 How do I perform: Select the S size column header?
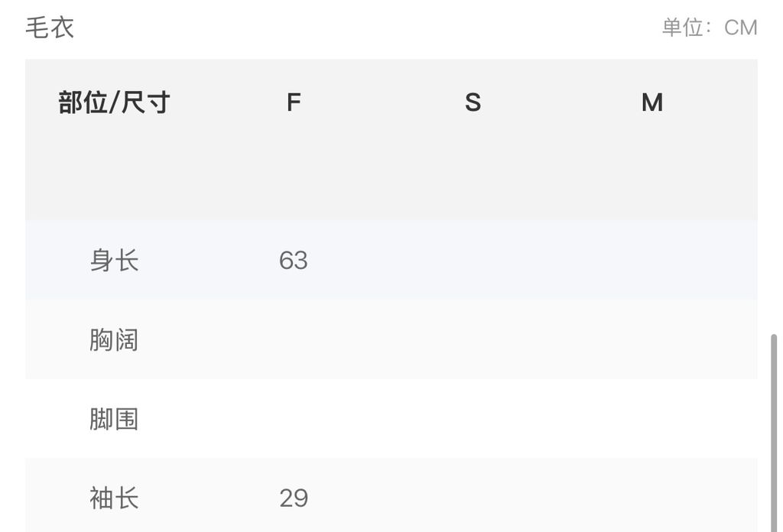(473, 102)
